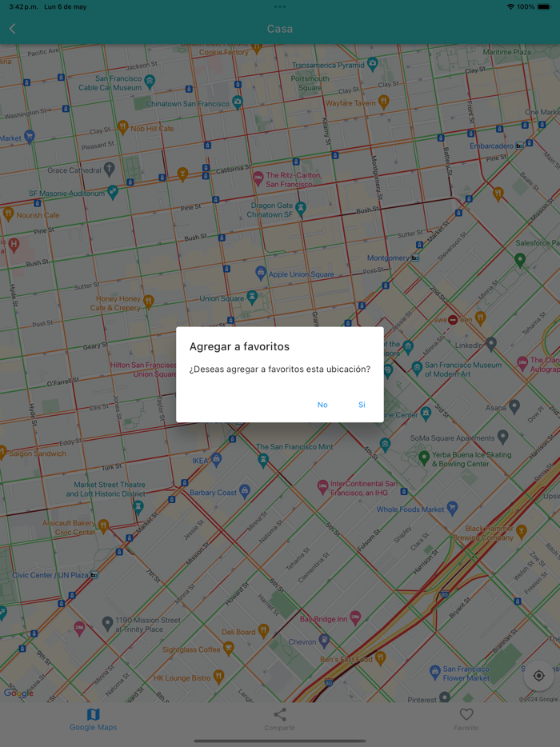Select the Chevron gas station marker
The height and width of the screenshot is (747, 560).
click(324, 641)
